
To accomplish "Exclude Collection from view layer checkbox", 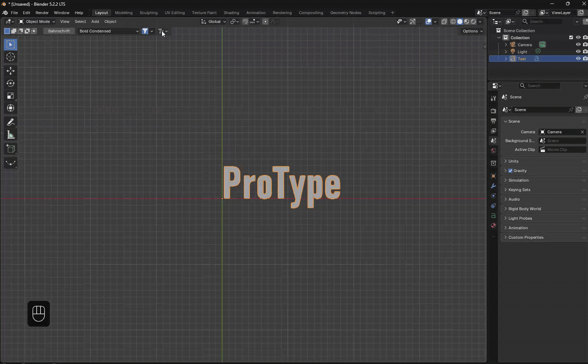I will click(x=571, y=37).
